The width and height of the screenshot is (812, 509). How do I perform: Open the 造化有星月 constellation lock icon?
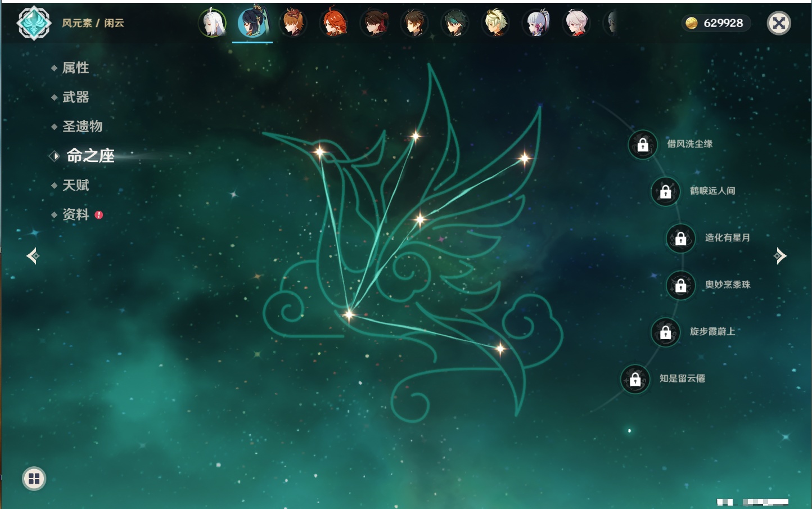[681, 238]
